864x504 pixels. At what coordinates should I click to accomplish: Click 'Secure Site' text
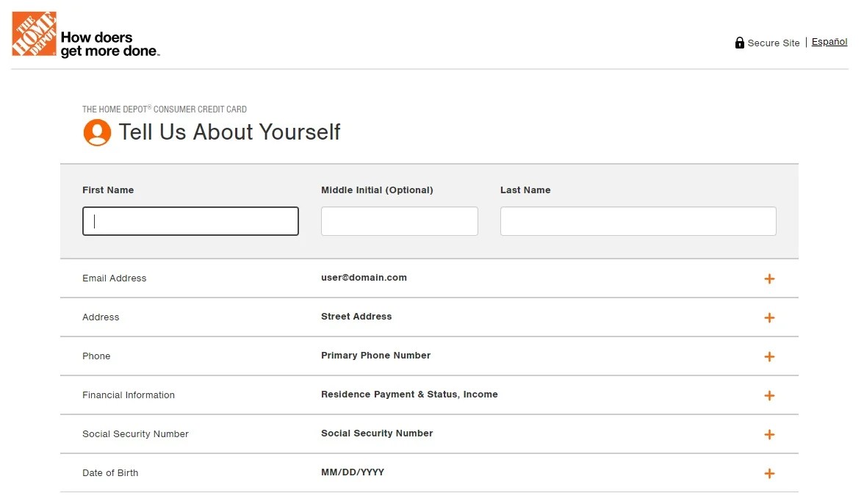(x=774, y=43)
